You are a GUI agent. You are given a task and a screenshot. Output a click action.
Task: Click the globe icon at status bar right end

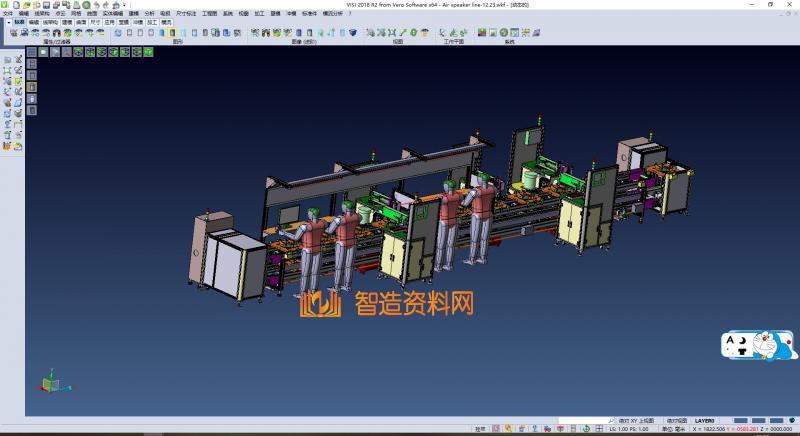pyautogui.click(x=794, y=419)
